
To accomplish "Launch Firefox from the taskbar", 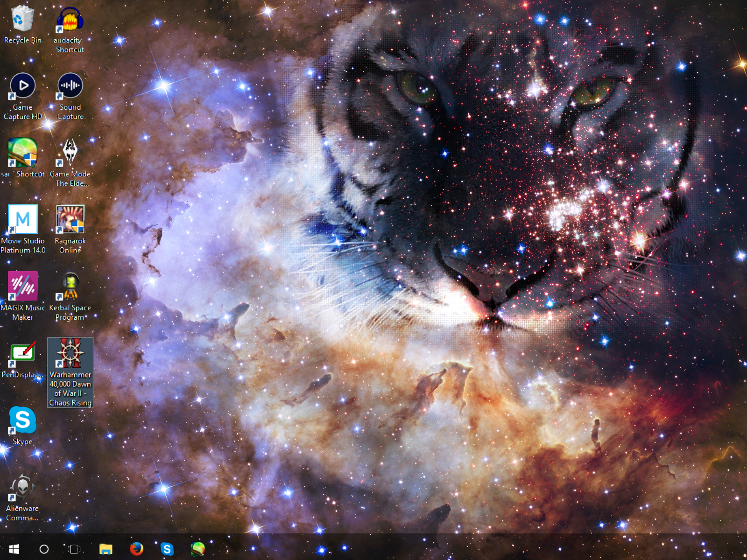I will click(x=136, y=549).
